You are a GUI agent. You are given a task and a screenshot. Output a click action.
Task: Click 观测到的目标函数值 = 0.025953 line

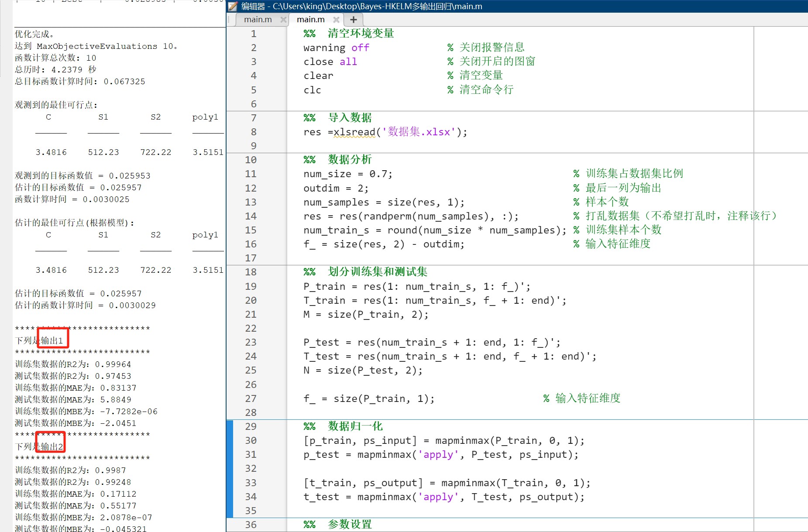(83, 175)
